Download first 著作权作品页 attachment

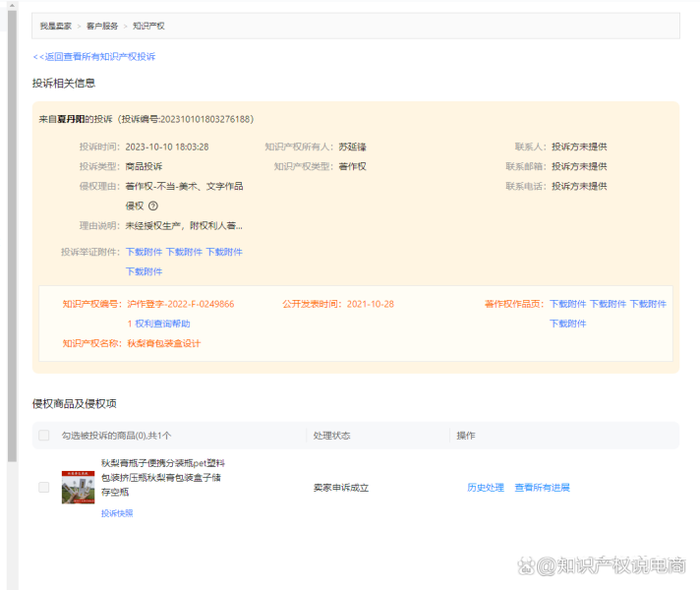click(x=567, y=304)
